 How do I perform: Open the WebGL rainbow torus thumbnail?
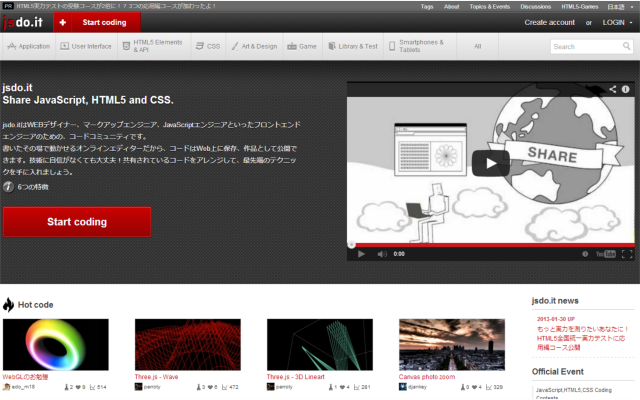point(56,344)
